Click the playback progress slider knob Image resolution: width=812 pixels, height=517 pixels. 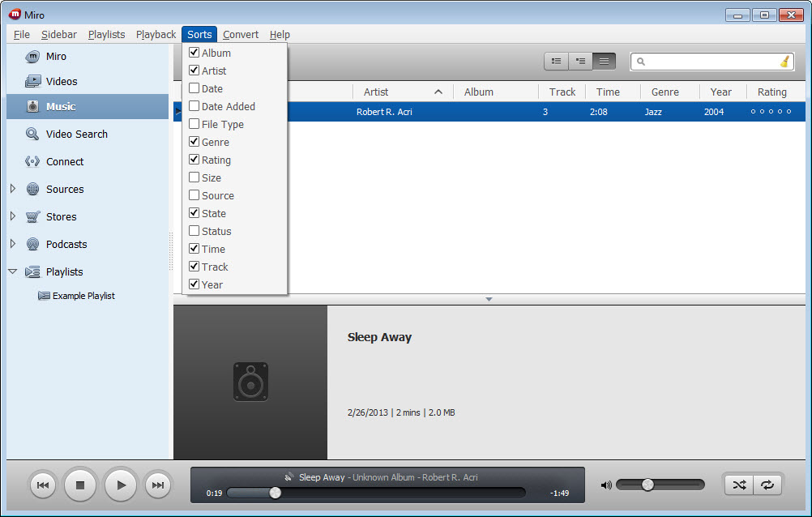point(276,493)
